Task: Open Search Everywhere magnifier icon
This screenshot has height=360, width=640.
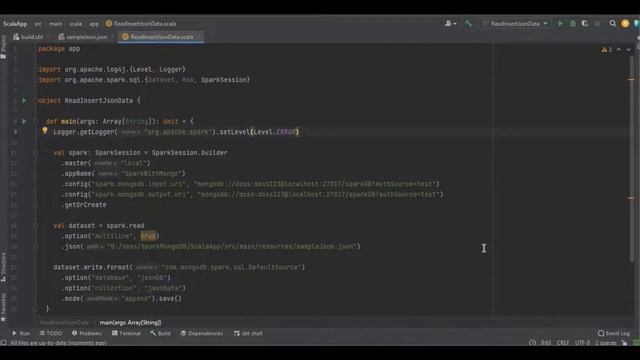Action: click(x=613, y=24)
